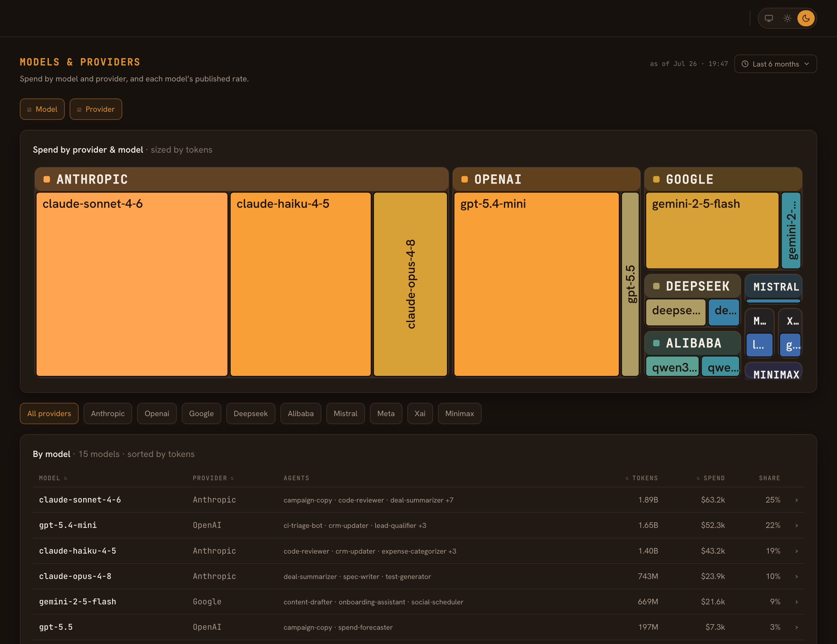This screenshot has width=837, height=644.
Task: Expand the gpt-5.5 row chevron
Action: (797, 628)
